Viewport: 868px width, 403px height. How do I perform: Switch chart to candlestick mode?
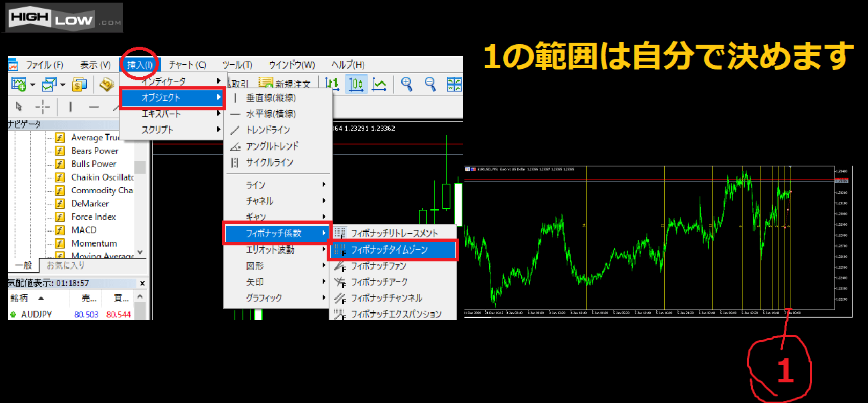point(356,84)
